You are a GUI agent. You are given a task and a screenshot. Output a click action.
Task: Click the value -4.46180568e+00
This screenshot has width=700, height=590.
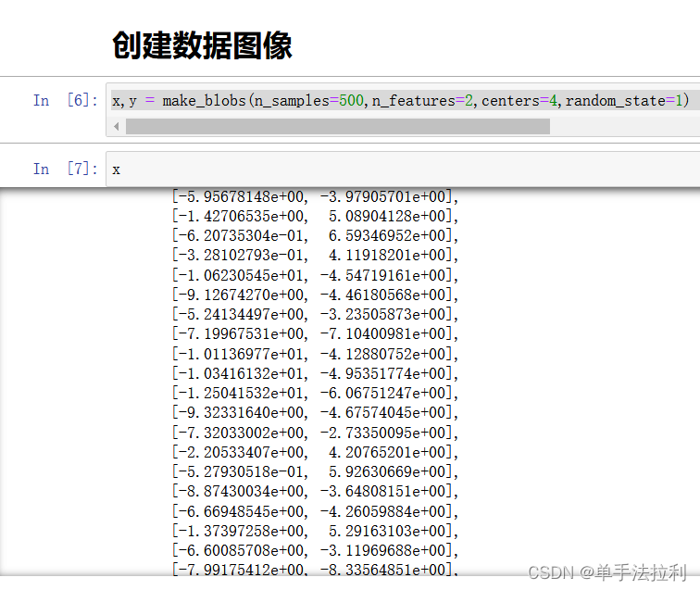coord(383,295)
